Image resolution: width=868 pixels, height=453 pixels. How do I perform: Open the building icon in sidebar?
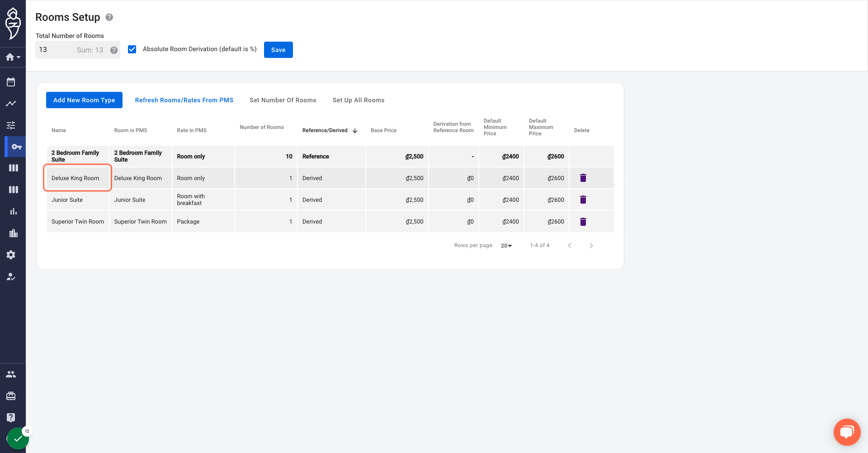click(14, 233)
